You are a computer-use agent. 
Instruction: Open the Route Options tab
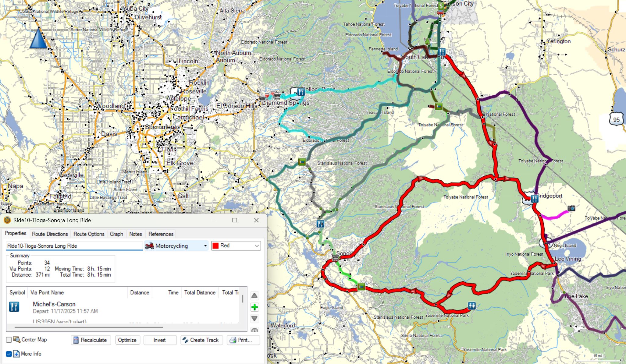click(89, 234)
